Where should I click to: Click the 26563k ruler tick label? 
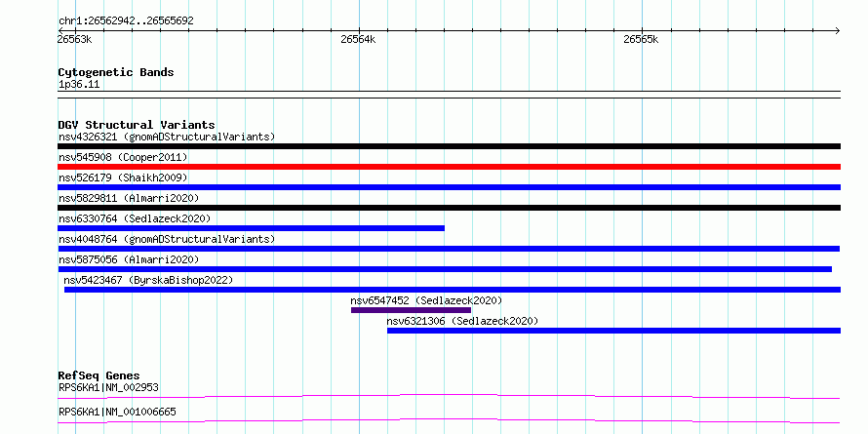[75, 39]
